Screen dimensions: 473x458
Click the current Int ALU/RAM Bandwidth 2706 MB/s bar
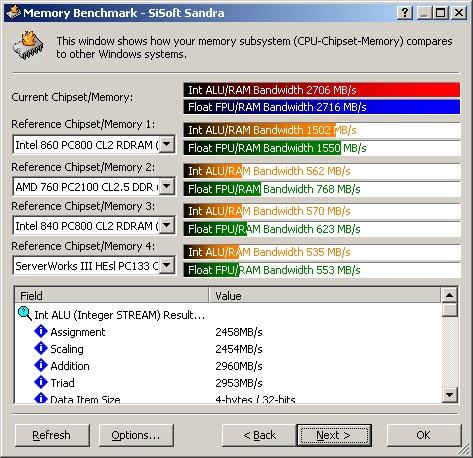[x=322, y=90]
